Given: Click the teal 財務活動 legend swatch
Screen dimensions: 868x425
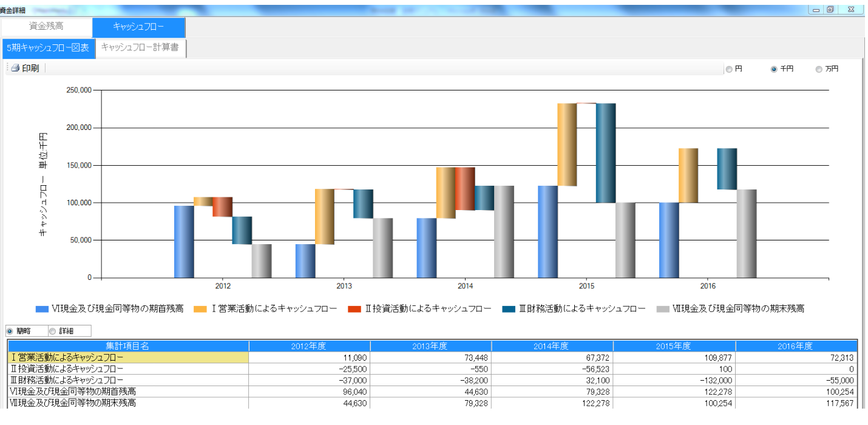Looking at the screenshot, I should click(509, 309).
